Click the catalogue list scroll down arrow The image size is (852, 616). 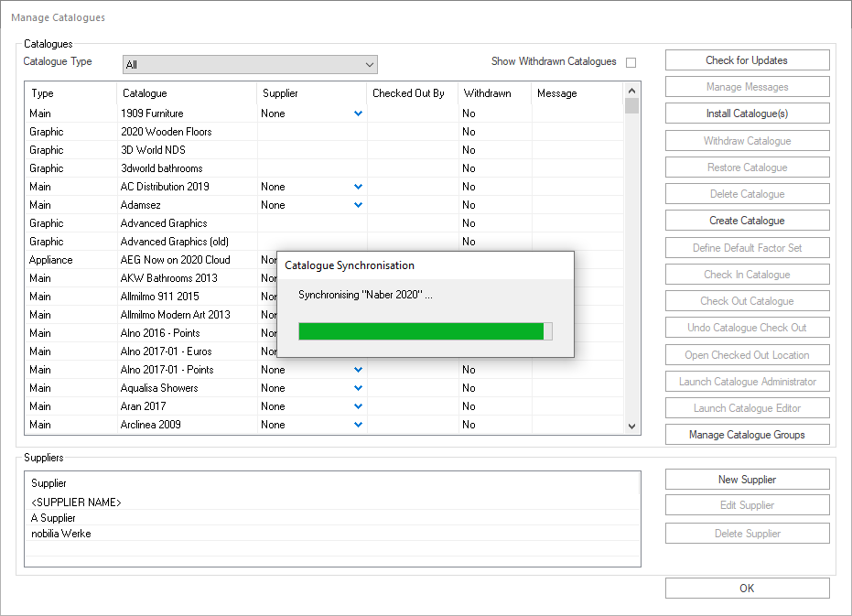pyautogui.click(x=631, y=427)
